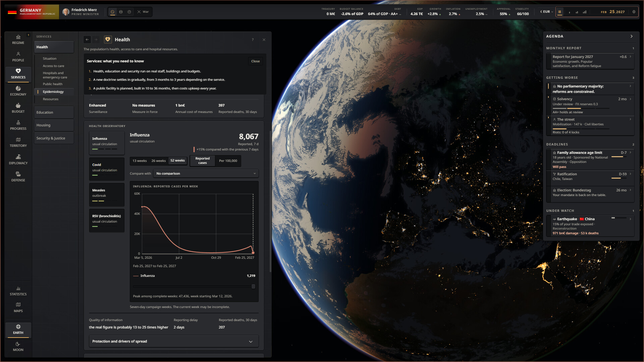644x362 pixels.
Task: Expand the Report for January 2027 entry
Action: pos(590,61)
